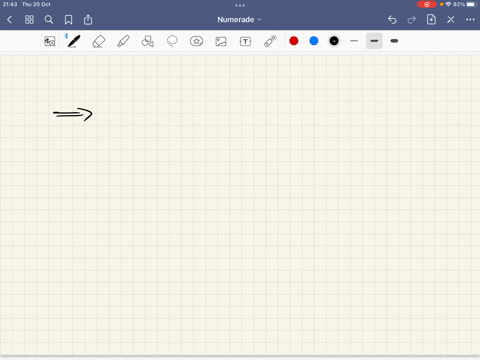Close the editing toolbar with the X
Image resolution: width=480 pixels, height=360 pixels.
click(x=451, y=20)
